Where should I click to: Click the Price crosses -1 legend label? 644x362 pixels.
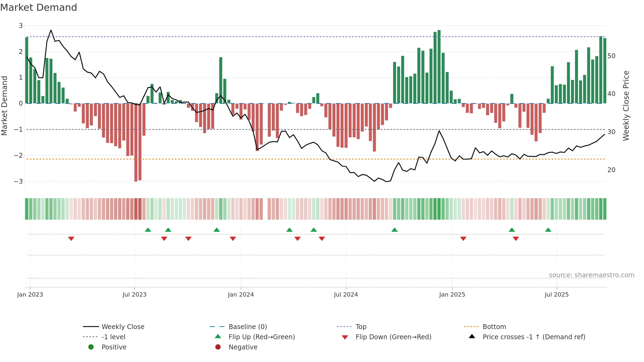(x=534, y=337)
